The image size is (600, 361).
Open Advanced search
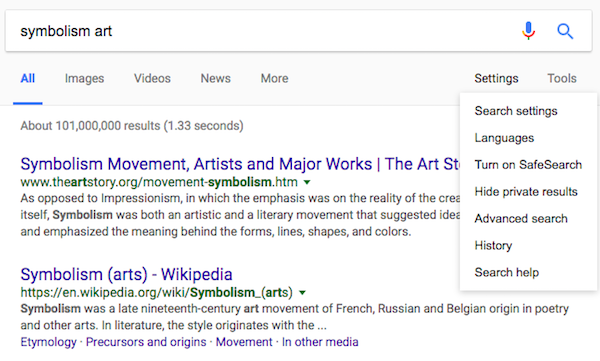(x=521, y=219)
